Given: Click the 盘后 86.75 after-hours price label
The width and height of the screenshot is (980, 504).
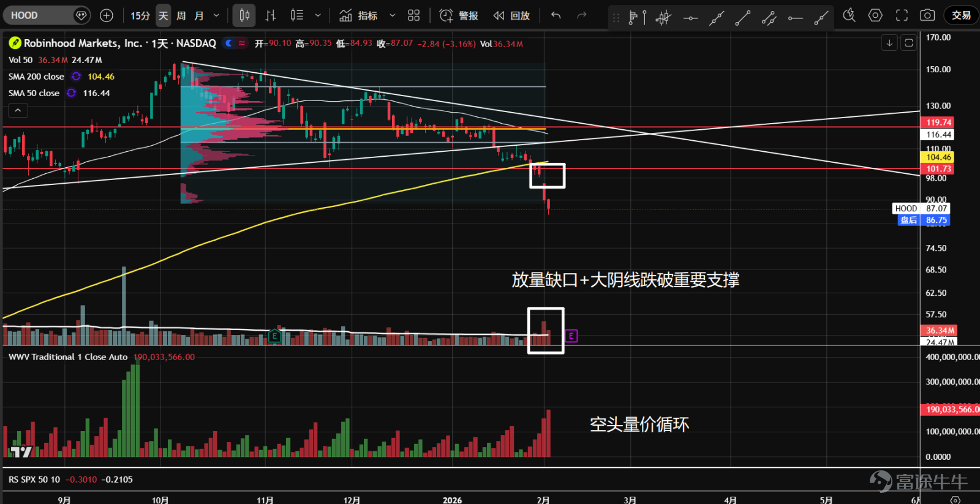Looking at the screenshot, I should [924, 220].
